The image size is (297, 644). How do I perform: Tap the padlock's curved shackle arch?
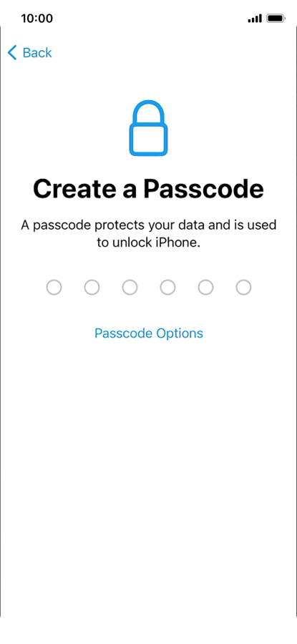coord(148,112)
